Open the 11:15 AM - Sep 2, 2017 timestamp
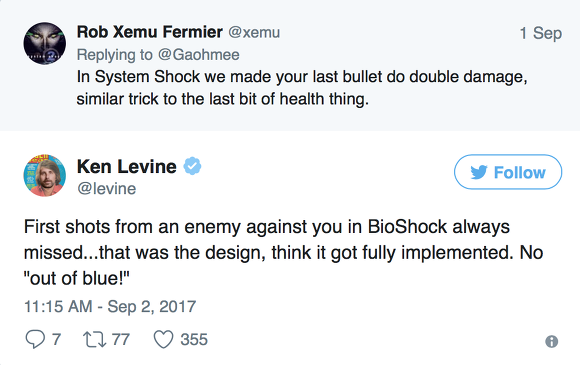Screen dimensions: 580x365 coord(110,307)
